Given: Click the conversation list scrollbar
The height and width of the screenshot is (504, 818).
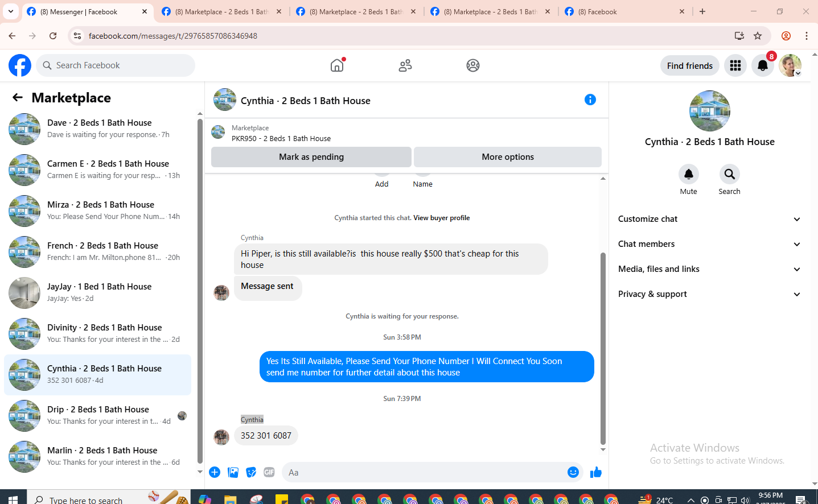Looking at the screenshot, I should [x=200, y=291].
